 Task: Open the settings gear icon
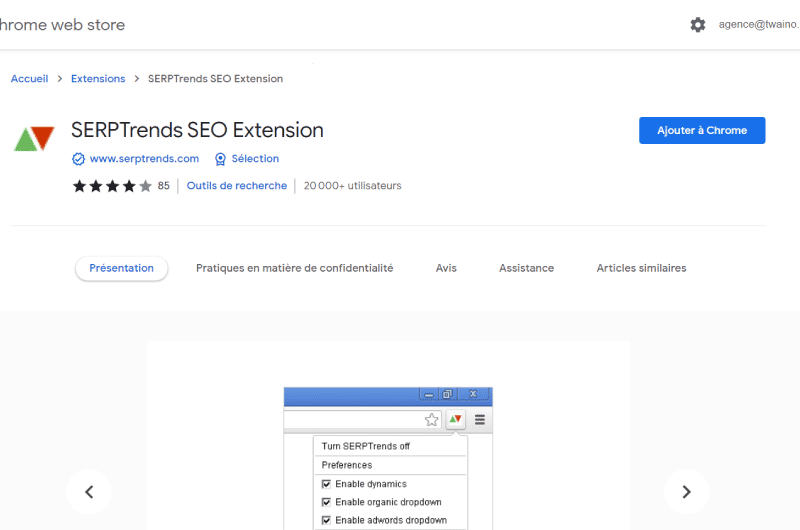point(697,24)
